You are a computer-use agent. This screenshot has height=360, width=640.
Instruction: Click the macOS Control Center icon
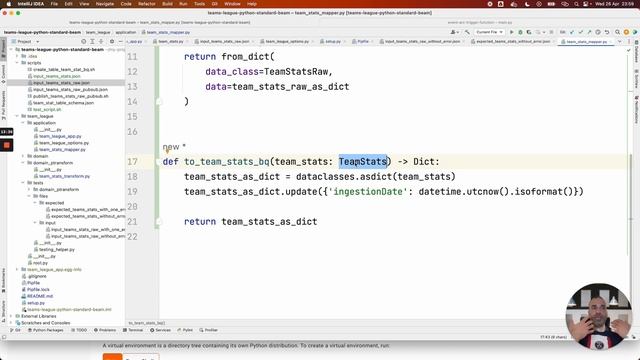tap(586, 4)
